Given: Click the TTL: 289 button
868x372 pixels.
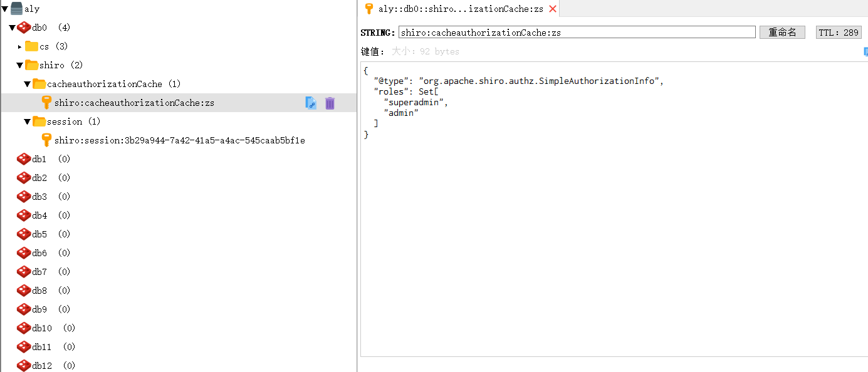Looking at the screenshot, I should [x=838, y=32].
